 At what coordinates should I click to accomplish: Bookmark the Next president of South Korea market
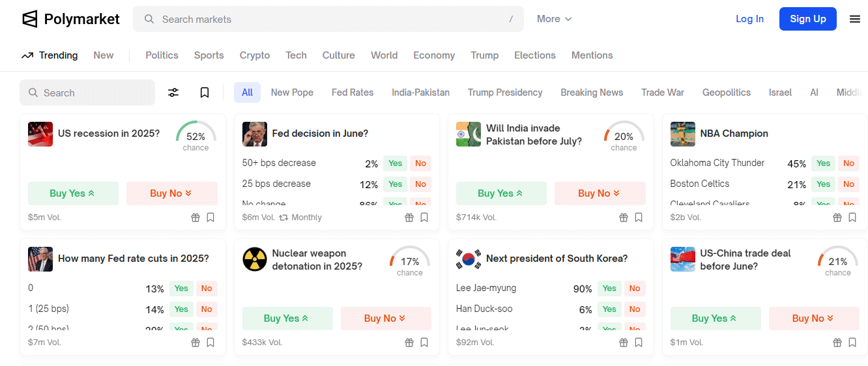[639, 343]
